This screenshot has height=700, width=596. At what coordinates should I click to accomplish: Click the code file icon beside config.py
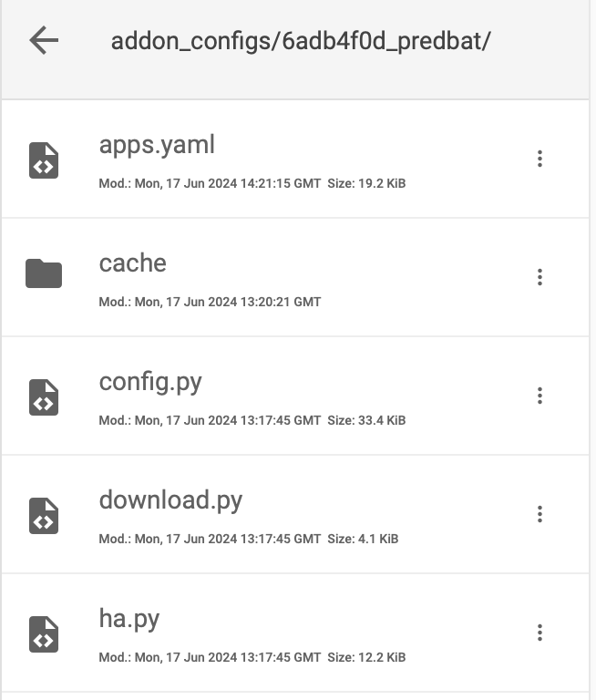click(x=44, y=397)
